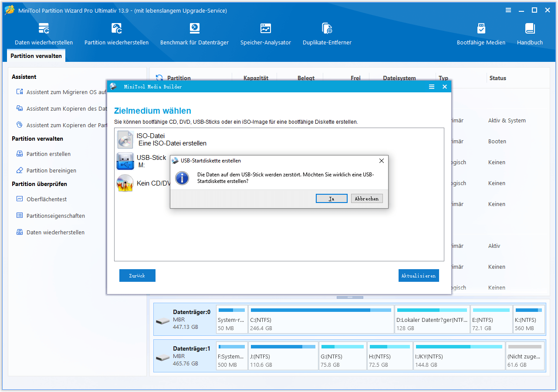Click sidebar Daten wiederherstellen icon
558x392 pixels.
click(x=19, y=232)
